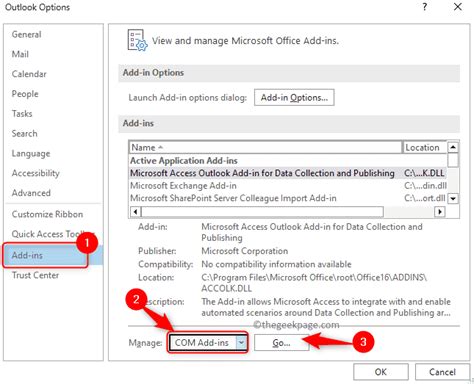Viewport: 474px width, 384px height.
Task: Click the horizontal scrollbar thumb
Action: click(263, 211)
